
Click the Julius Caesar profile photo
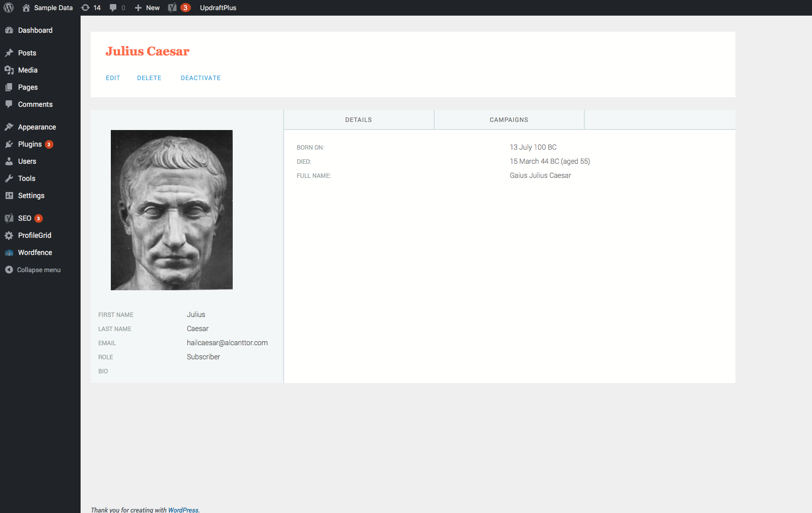click(x=172, y=210)
